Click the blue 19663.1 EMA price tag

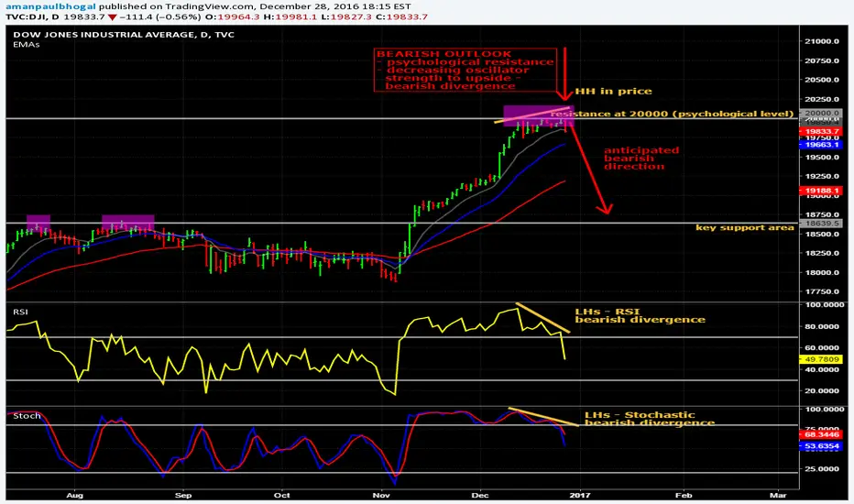[x=821, y=145]
